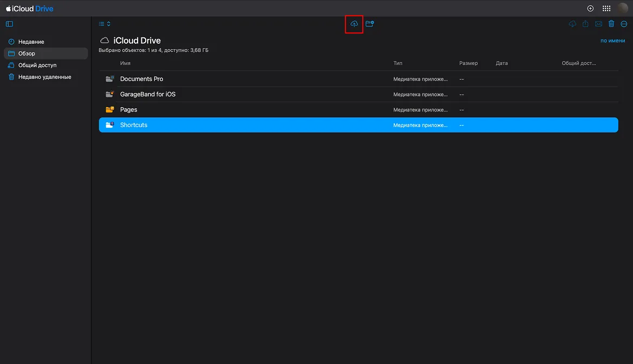The image size is (633, 364).
Task: Click the Тип column header
Action: point(397,63)
